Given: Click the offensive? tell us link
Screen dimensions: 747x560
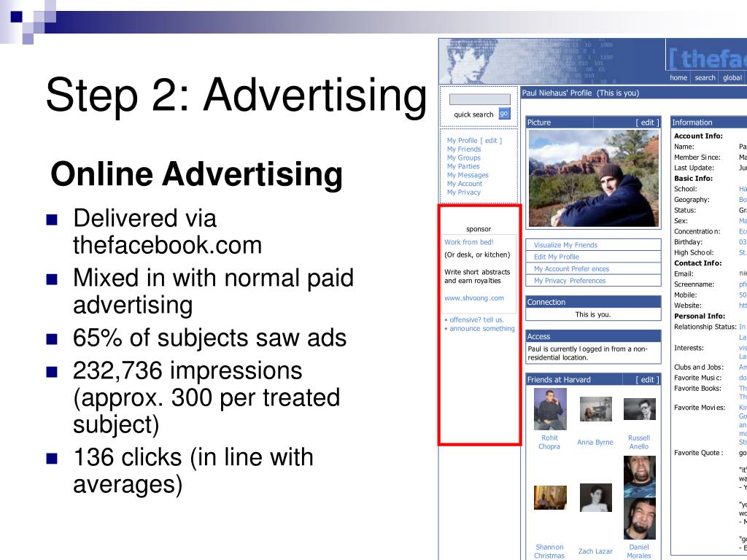Looking at the screenshot, I should pyautogui.click(x=476, y=319).
